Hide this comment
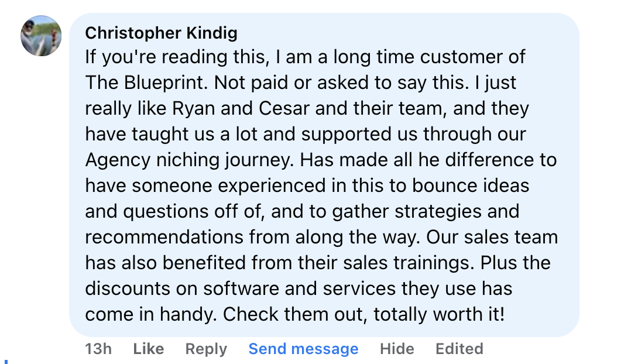 point(397,349)
